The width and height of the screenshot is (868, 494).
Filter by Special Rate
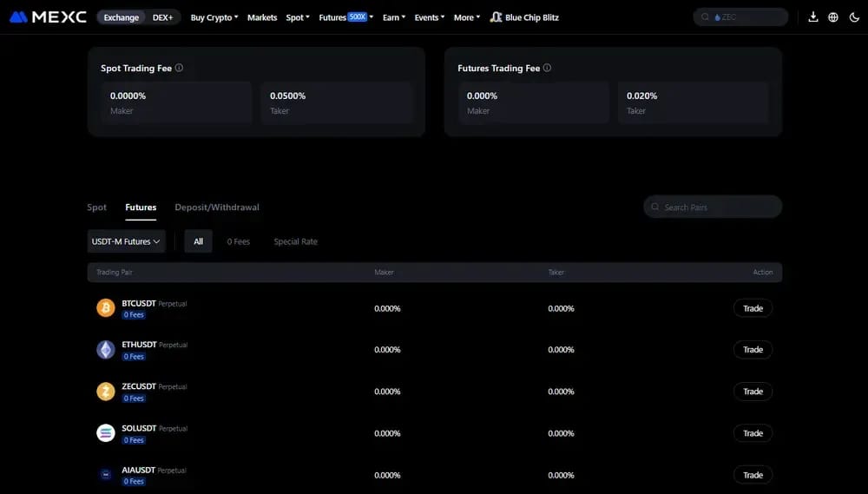[296, 241]
